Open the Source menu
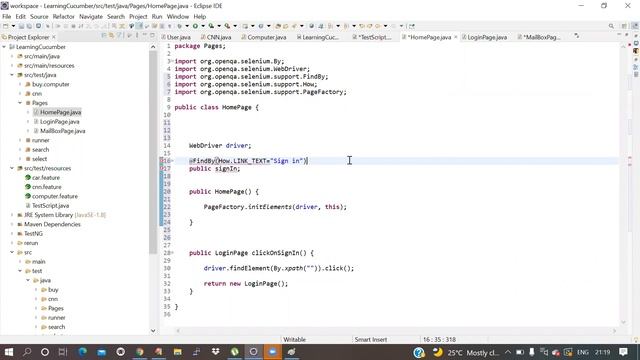Image resolution: width=640 pixels, height=360 pixels. tap(39, 16)
